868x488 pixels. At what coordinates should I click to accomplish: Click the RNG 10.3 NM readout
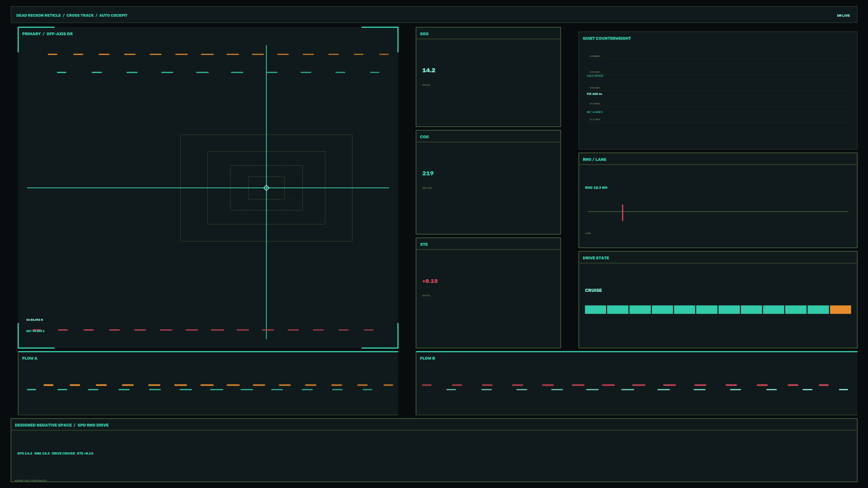596,188
